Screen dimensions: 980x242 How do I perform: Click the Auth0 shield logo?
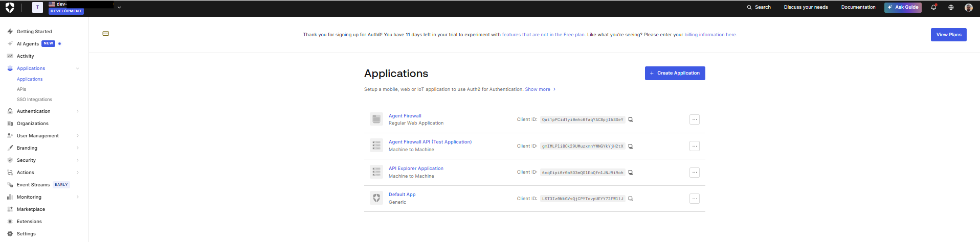[10, 7]
